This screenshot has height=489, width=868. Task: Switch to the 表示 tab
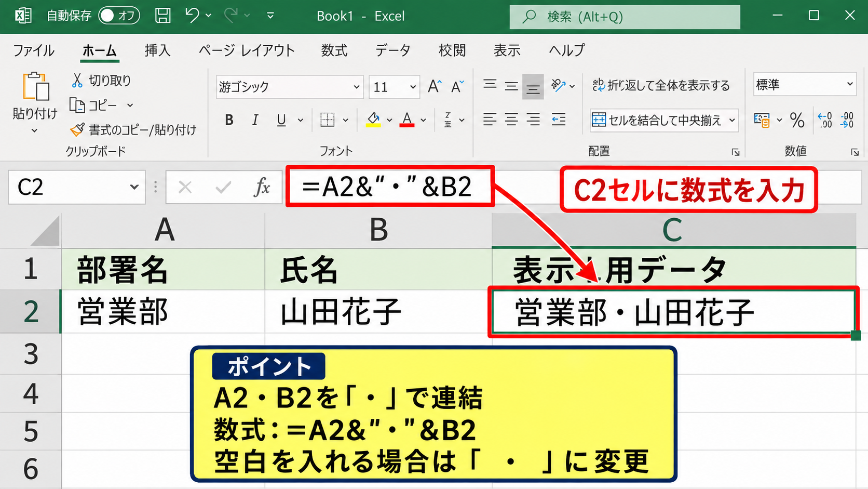507,50
